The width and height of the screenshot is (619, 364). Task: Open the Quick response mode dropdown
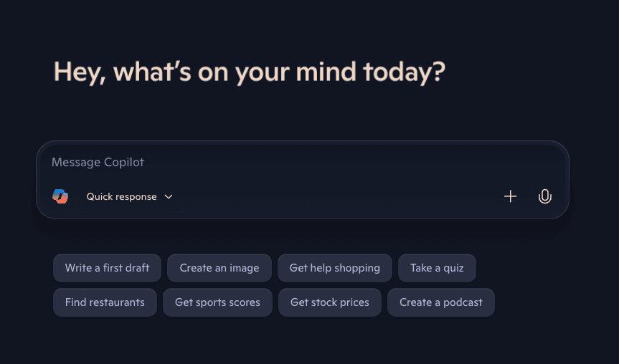coord(122,196)
